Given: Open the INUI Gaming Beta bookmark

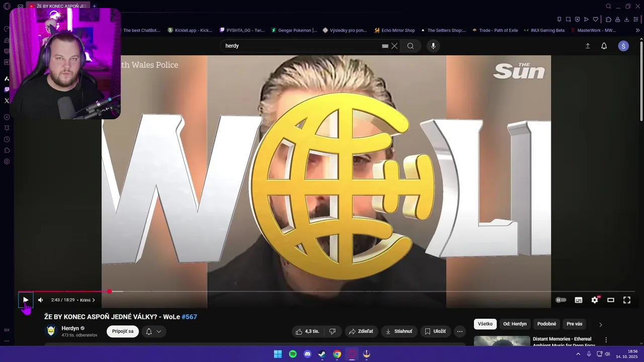Looking at the screenshot, I should [x=544, y=30].
